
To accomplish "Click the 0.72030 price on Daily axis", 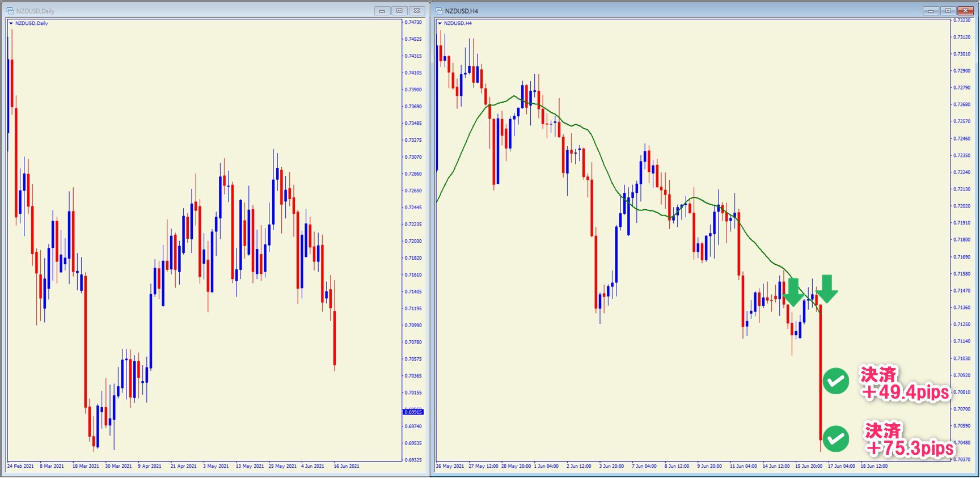I will (413, 241).
